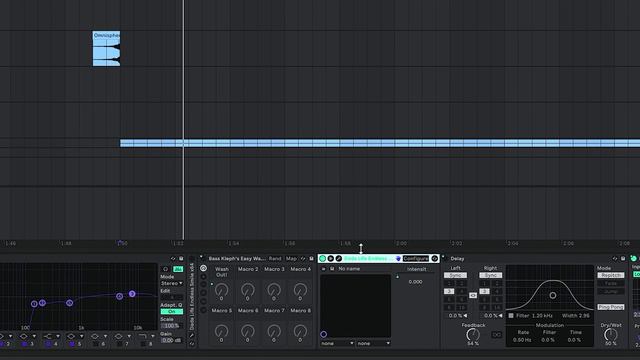The width and height of the screenshot is (640, 360).
Task: Click the rack hot-swap preset icon
Action: point(303,258)
